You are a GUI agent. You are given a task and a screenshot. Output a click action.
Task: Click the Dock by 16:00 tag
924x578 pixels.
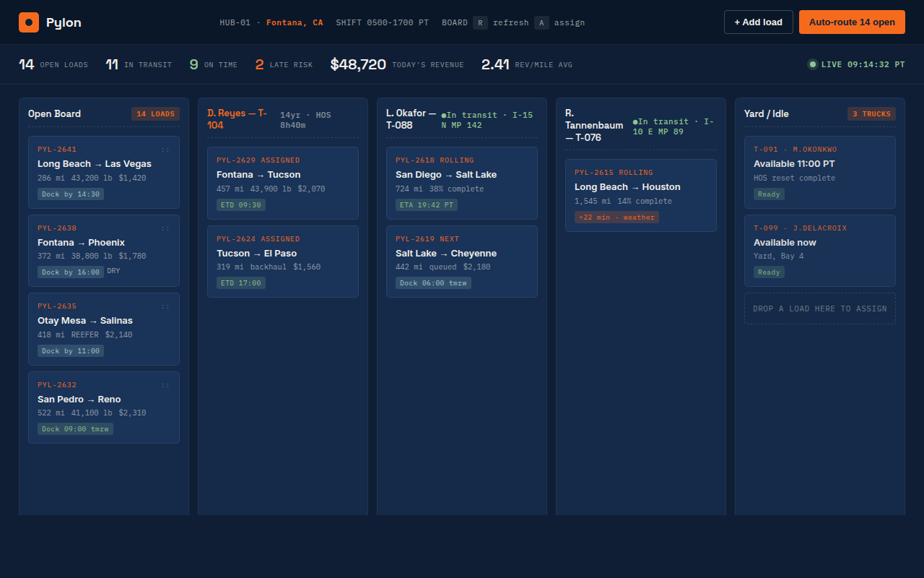(71, 272)
